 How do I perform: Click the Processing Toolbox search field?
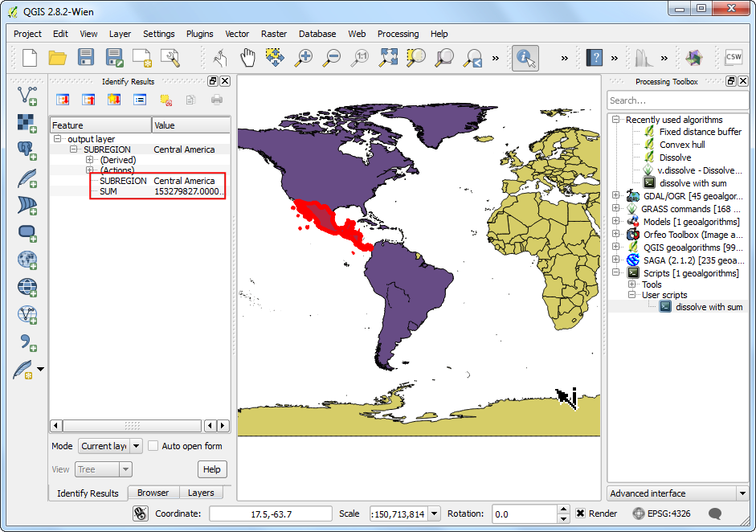(677, 100)
